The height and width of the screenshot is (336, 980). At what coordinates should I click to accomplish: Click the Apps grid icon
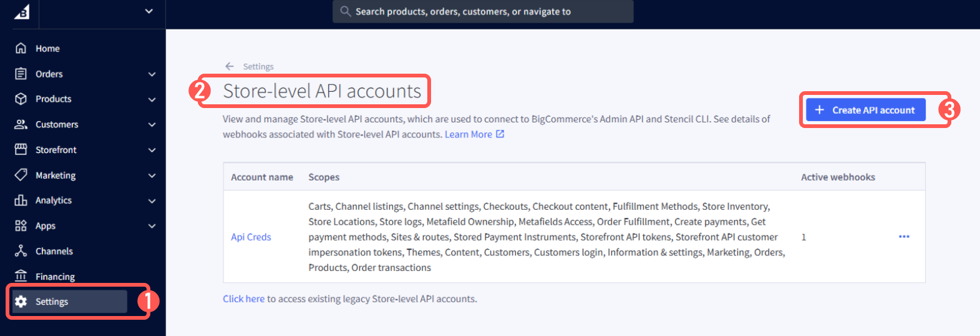pos(21,225)
